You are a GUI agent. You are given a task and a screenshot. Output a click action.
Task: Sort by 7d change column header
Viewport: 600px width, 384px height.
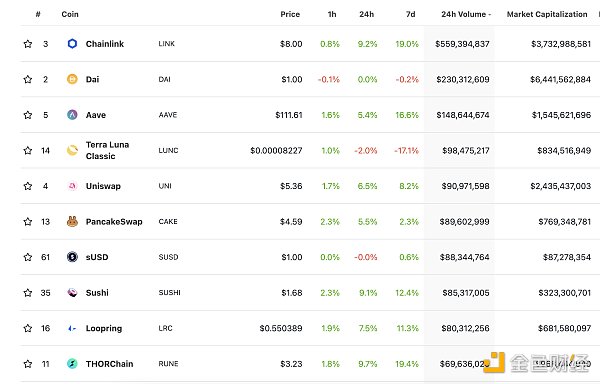click(411, 14)
